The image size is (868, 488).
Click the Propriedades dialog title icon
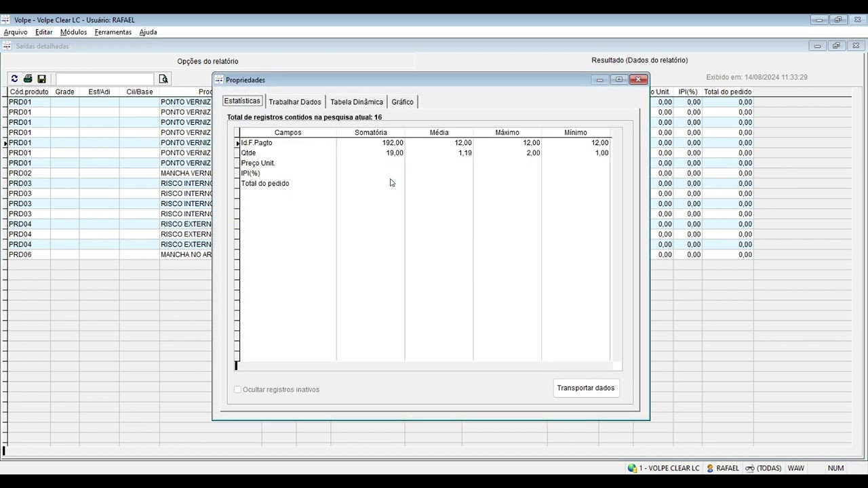(219, 80)
